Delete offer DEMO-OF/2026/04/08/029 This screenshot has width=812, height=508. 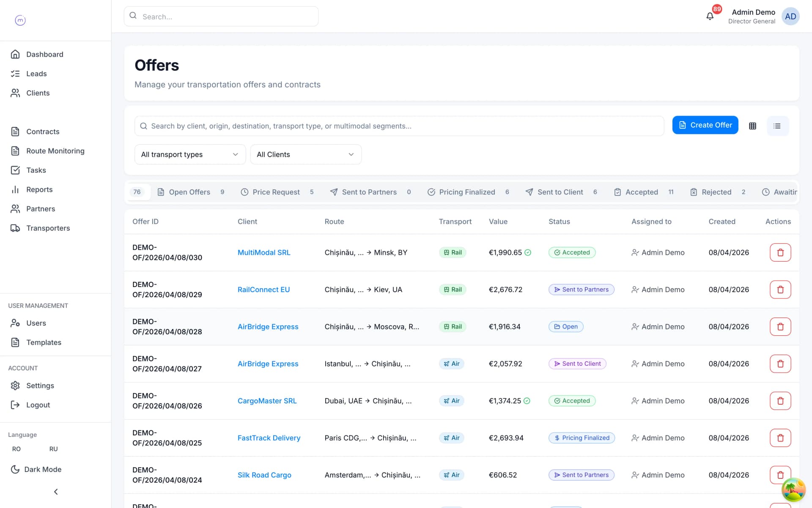click(780, 290)
